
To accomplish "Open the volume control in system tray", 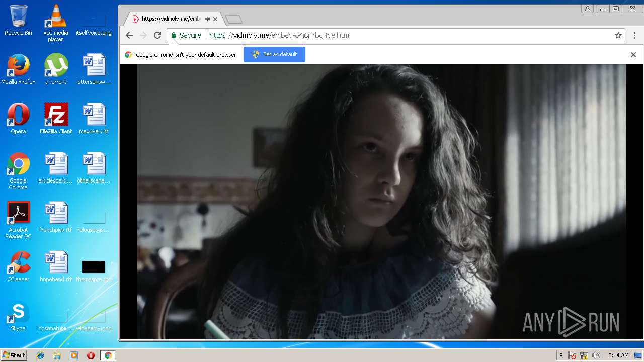I will pyautogui.click(x=596, y=355).
